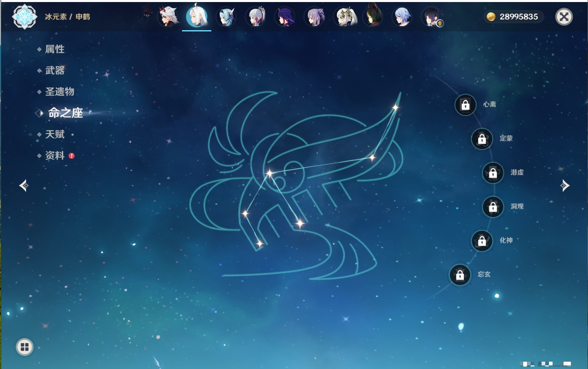This screenshot has width=588, height=369.
Task: Select the 命之座 constellation page
Action: tap(65, 113)
